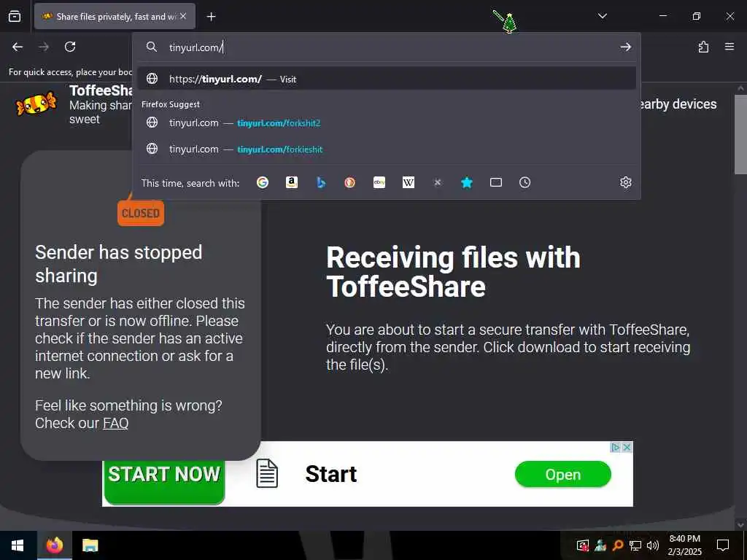The width and height of the screenshot is (747, 560).
Task: Expand the list all tabs chevron
Action: [x=602, y=16]
